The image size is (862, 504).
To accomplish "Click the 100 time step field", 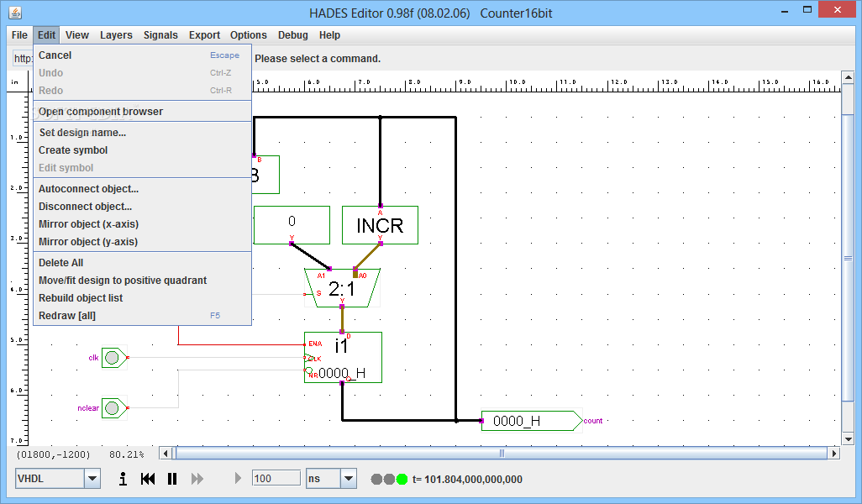I will pyautogui.click(x=276, y=478).
